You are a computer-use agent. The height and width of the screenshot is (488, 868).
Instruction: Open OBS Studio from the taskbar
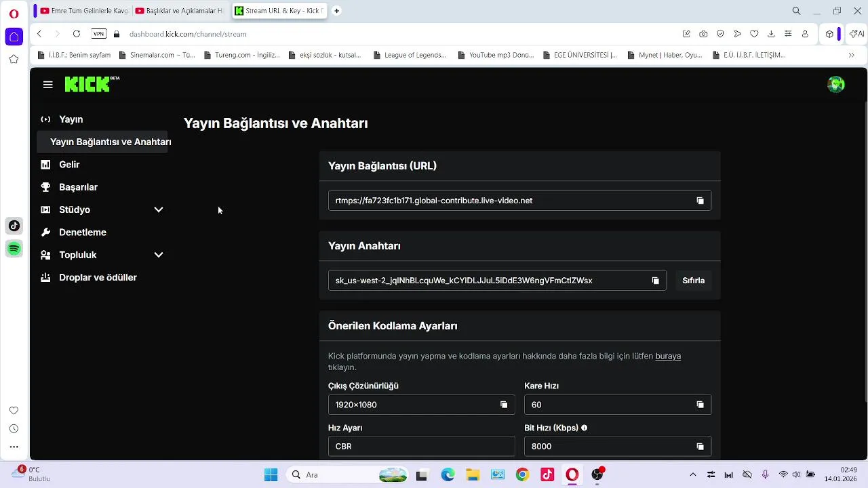(597, 474)
